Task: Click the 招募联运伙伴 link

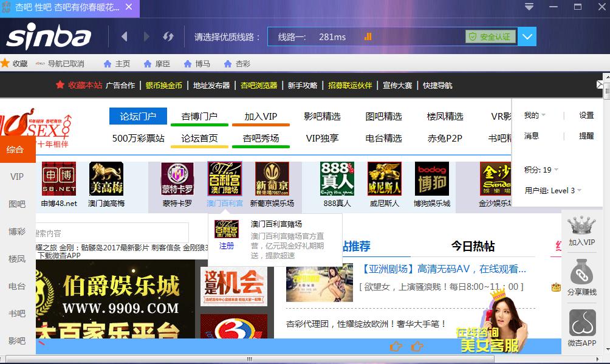Action: click(350, 85)
